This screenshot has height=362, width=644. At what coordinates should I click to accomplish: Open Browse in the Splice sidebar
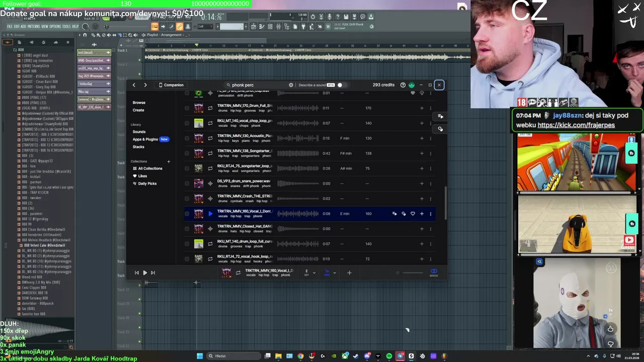tap(139, 103)
